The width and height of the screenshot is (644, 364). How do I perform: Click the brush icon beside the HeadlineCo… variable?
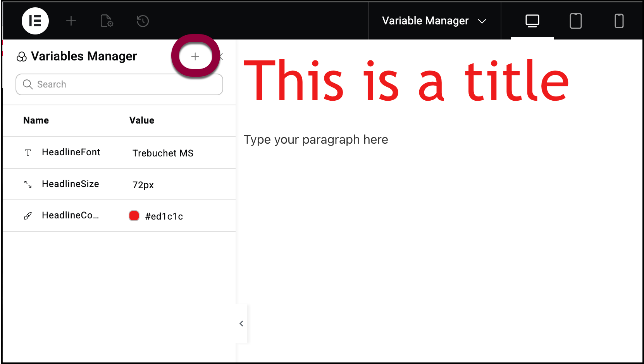pos(28,216)
